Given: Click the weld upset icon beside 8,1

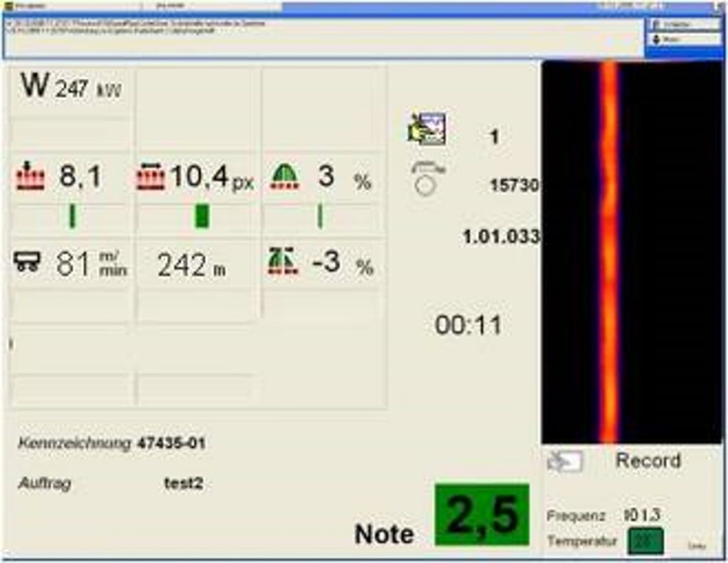Looking at the screenshot, I should (30, 176).
